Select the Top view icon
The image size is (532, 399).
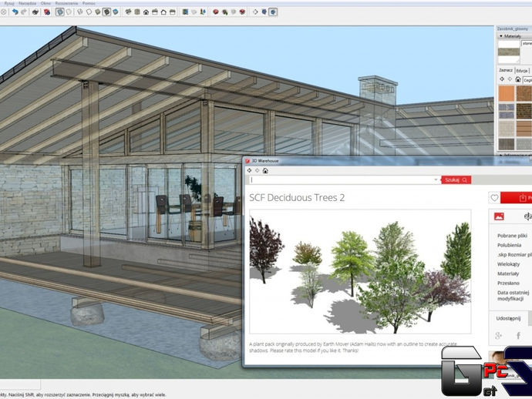tap(137, 12)
